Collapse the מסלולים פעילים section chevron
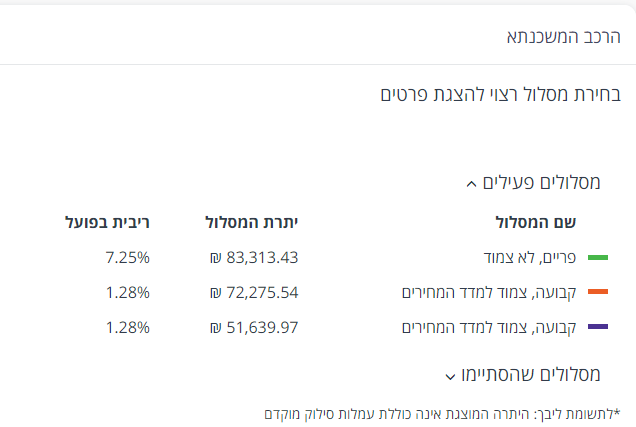Screen dimensions: 636x427 click(472, 184)
